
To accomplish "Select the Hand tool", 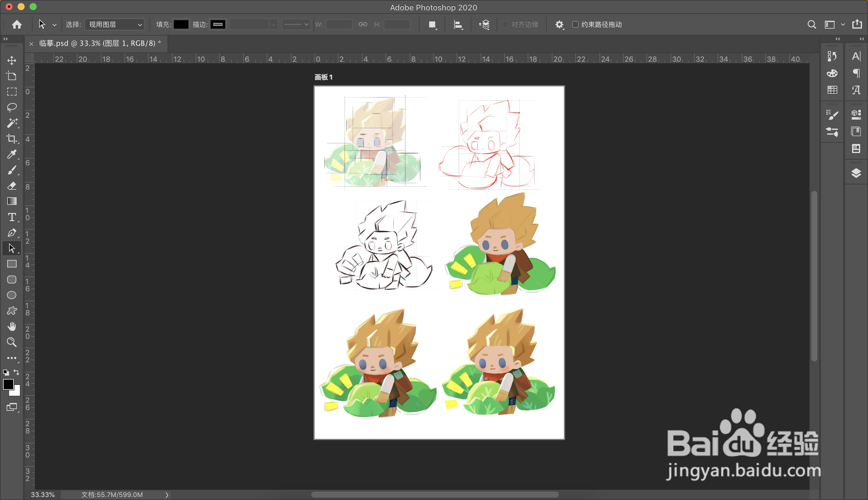I will click(12, 327).
